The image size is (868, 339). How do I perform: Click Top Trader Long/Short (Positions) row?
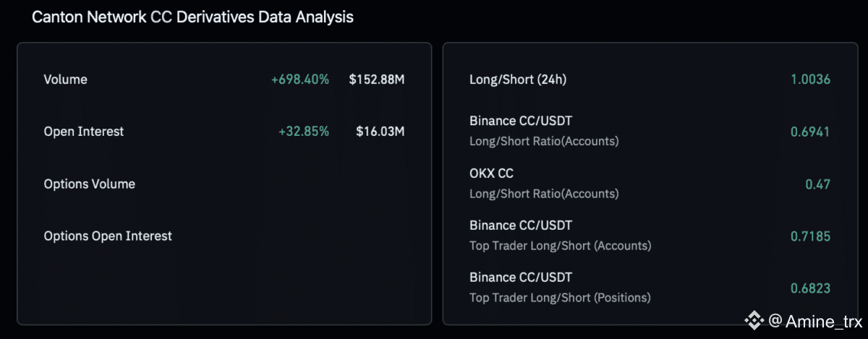tap(560, 288)
